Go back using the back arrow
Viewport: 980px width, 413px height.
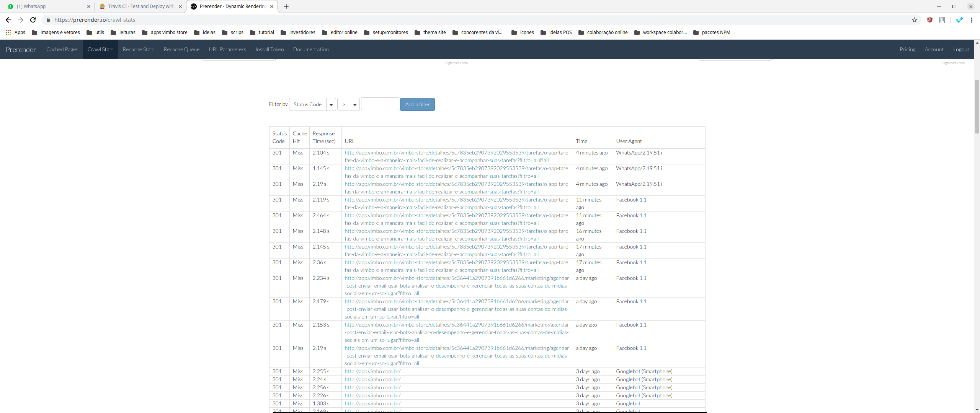(x=8, y=20)
